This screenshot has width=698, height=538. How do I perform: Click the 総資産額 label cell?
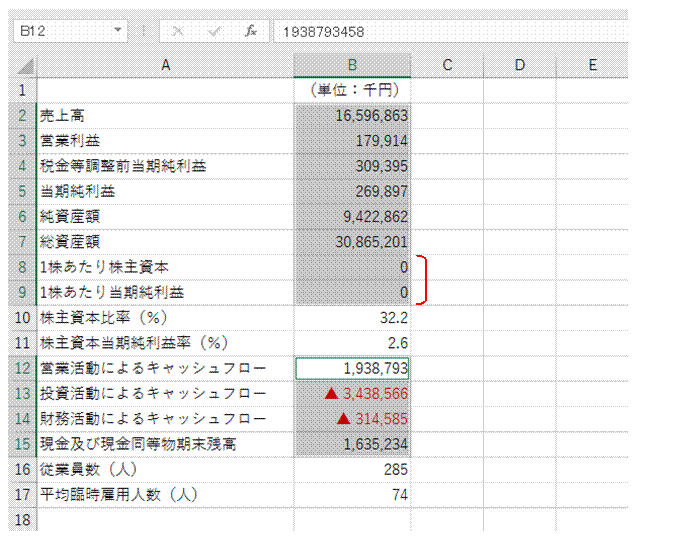[165, 242]
